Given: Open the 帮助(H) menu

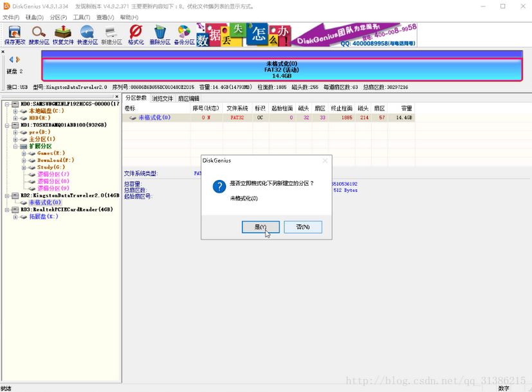Looking at the screenshot, I should [x=129, y=17].
